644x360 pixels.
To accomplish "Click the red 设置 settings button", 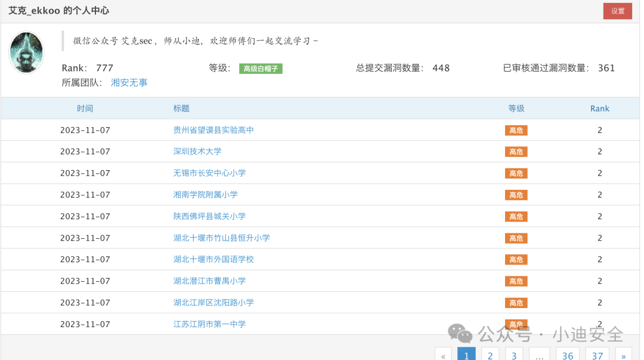I will click(617, 11).
